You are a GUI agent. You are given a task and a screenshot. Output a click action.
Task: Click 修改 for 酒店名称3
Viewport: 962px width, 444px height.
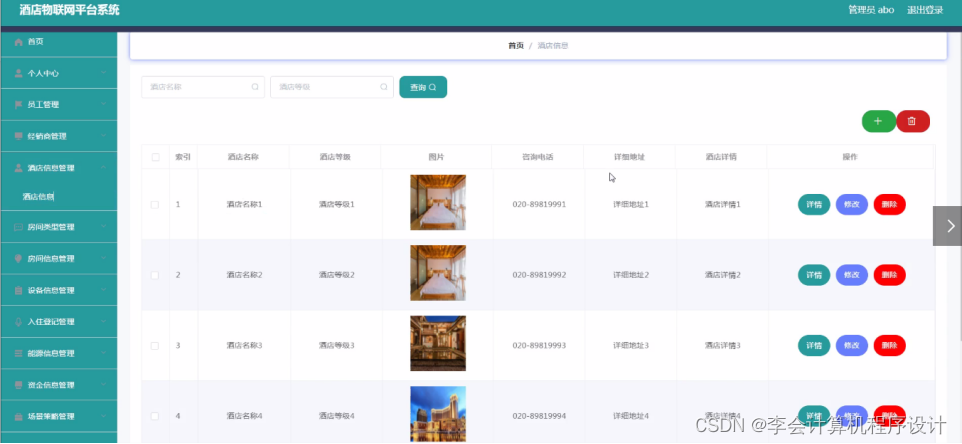[x=852, y=346]
